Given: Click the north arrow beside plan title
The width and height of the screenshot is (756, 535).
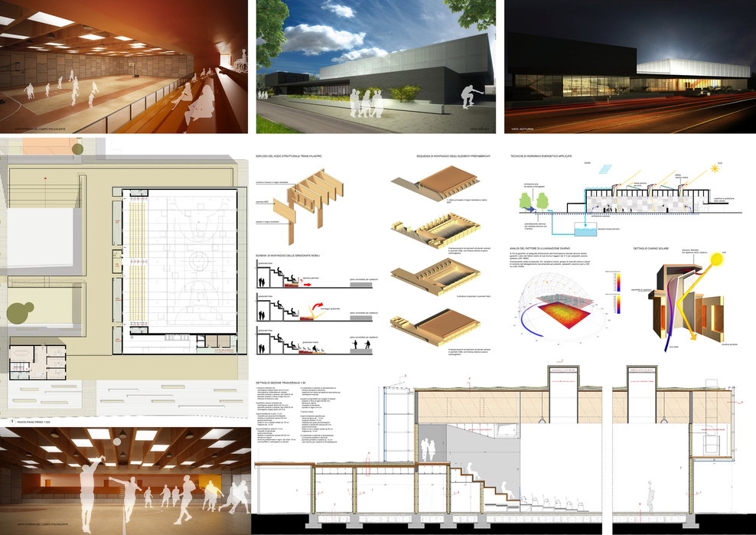Looking at the screenshot, I should pyautogui.click(x=12, y=422).
